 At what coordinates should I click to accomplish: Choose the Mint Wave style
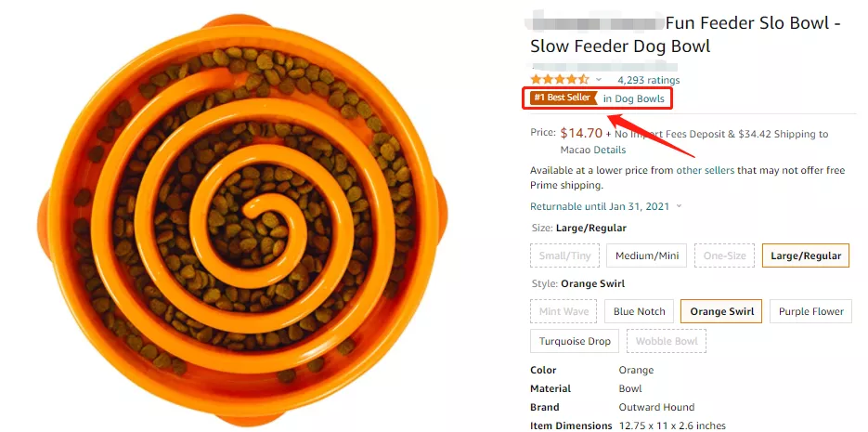[564, 311]
